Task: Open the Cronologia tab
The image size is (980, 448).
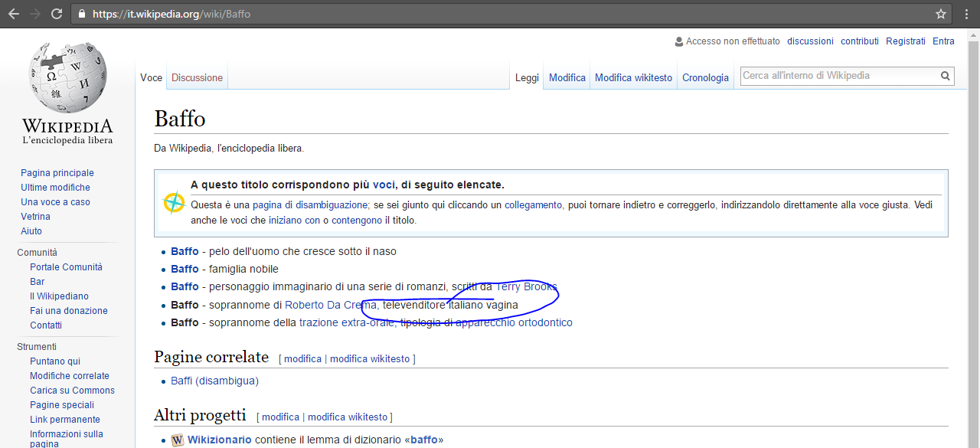Action: 705,77
